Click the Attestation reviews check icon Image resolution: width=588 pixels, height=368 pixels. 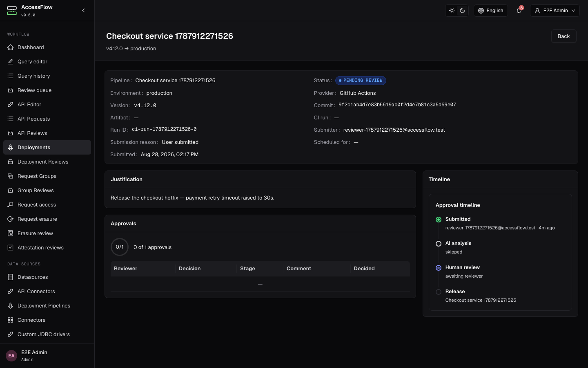point(11,248)
